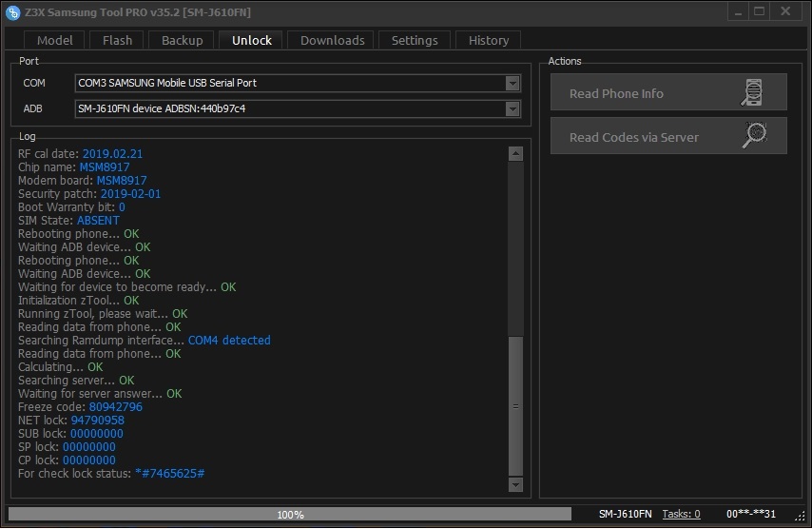Click the Running zTool, please wait log line
The width and height of the screenshot is (812, 529).
[x=103, y=314]
